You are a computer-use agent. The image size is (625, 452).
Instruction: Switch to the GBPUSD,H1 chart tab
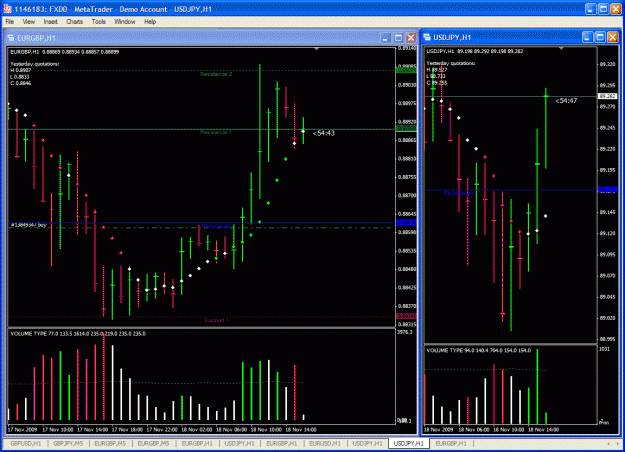26,443
